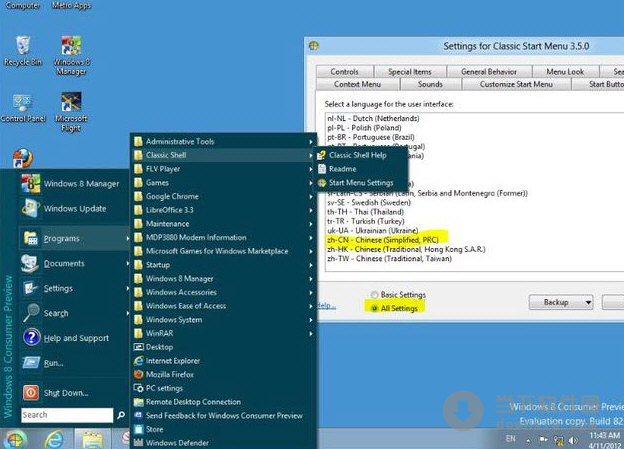Open File Explorer from taskbar

tap(93, 440)
